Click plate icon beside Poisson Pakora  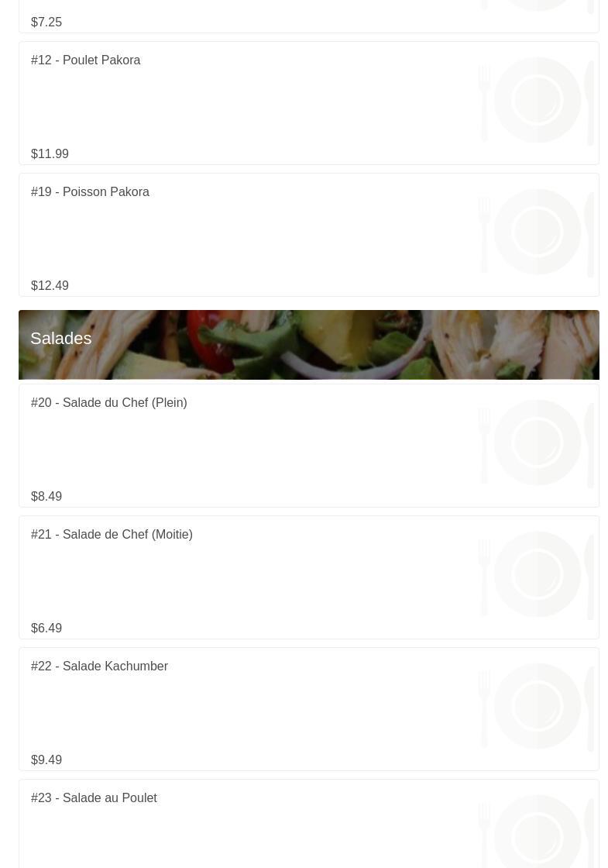pyautogui.click(x=537, y=232)
